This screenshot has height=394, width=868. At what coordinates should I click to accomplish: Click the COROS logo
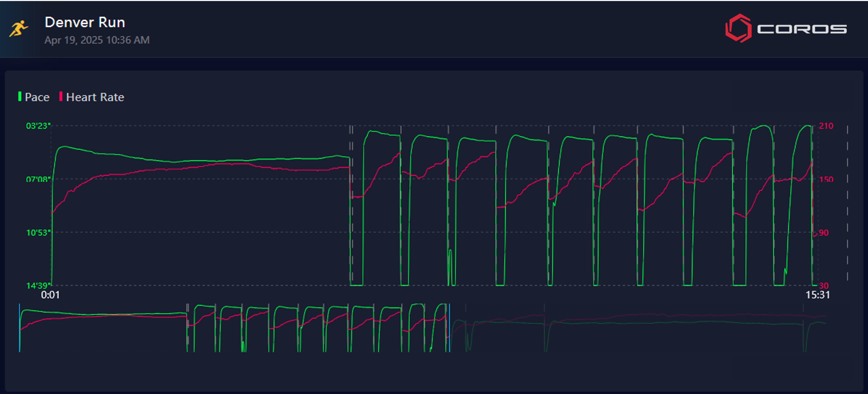785,28
